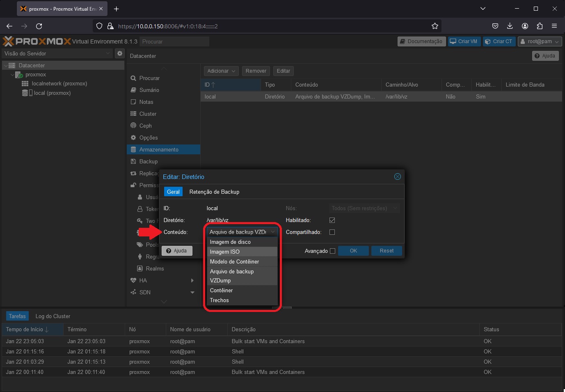This screenshot has height=392, width=565.
Task: Open Opções gear in side menu
Action: click(x=133, y=138)
